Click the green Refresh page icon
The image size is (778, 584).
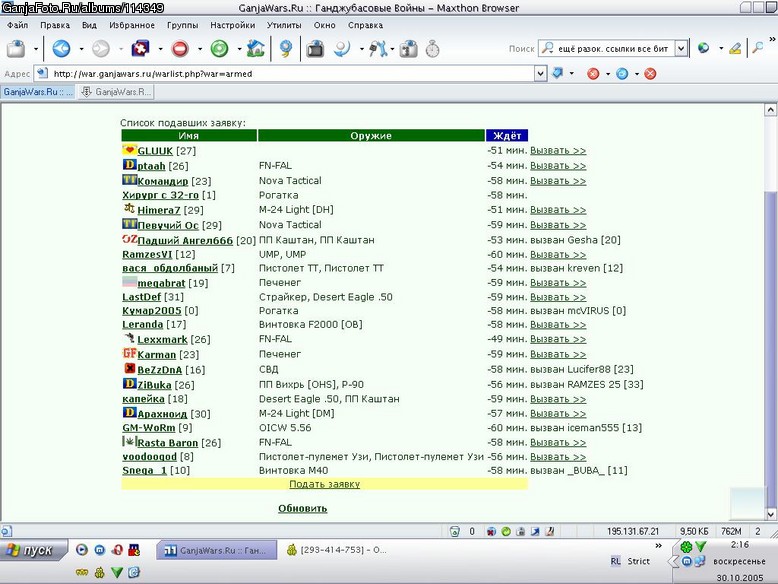[x=219, y=49]
